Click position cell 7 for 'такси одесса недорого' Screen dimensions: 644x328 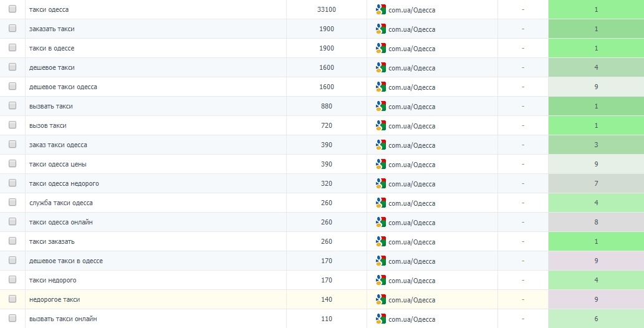[596, 183]
